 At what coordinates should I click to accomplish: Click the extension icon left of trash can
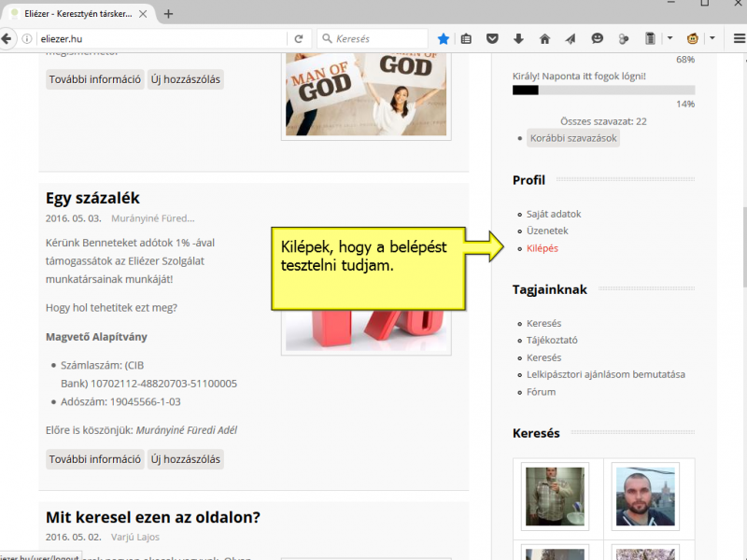click(623, 38)
